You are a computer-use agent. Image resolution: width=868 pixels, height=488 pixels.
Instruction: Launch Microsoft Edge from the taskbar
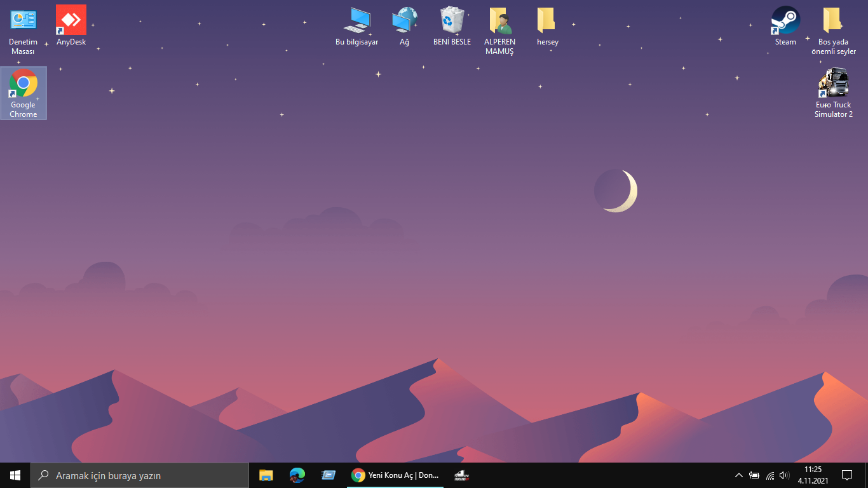click(x=297, y=475)
